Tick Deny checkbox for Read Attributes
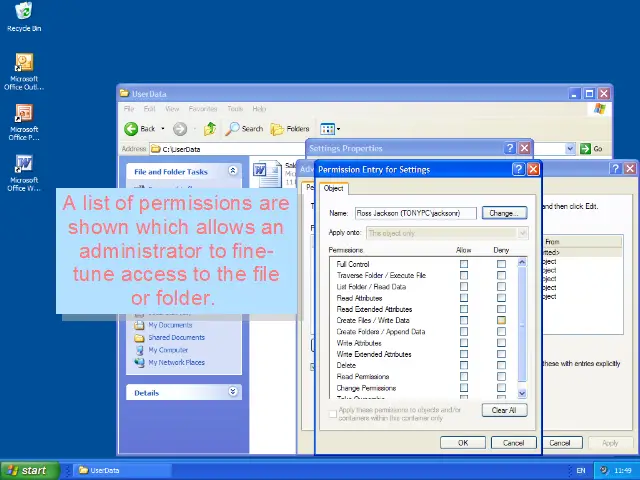 501,298
